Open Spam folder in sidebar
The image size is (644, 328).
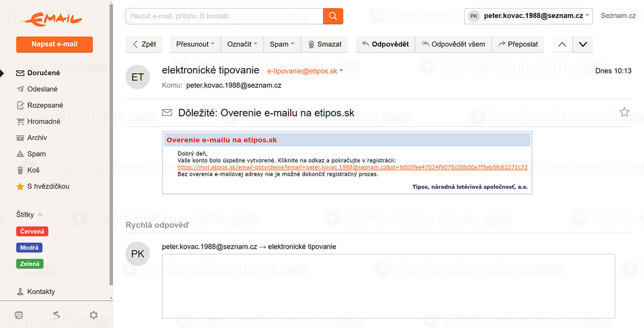pos(37,154)
